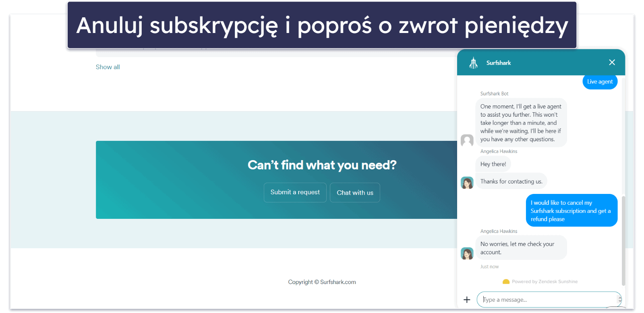Open attachment plus icon in chat
This screenshot has width=644, height=313.
pos(467,300)
